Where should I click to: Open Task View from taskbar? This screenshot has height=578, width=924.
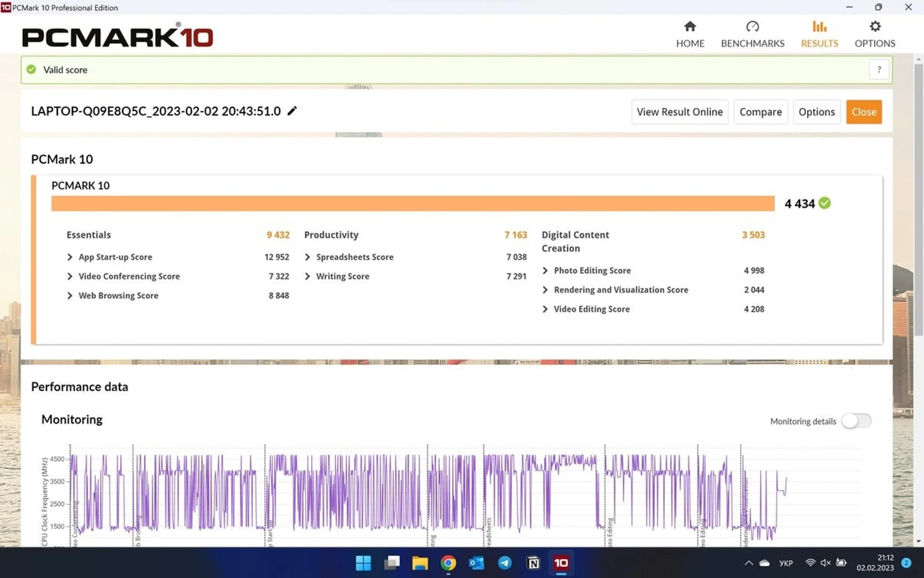click(x=392, y=563)
